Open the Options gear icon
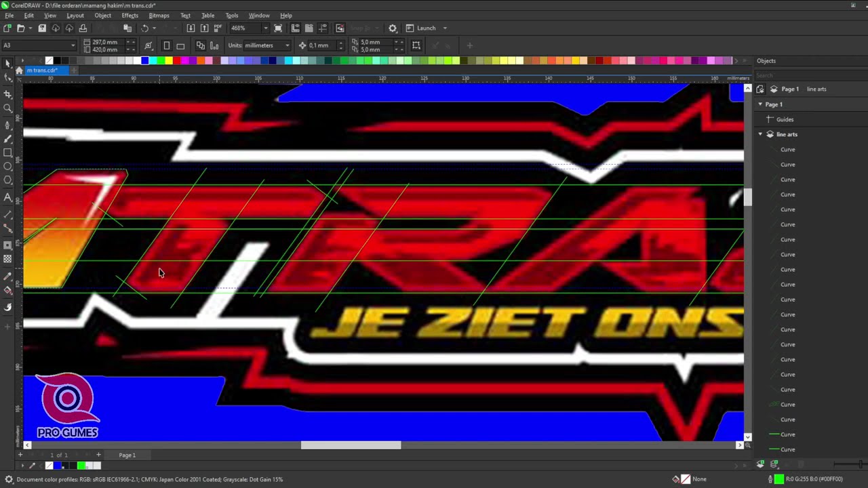This screenshot has height=488, width=868. coord(393,28)
